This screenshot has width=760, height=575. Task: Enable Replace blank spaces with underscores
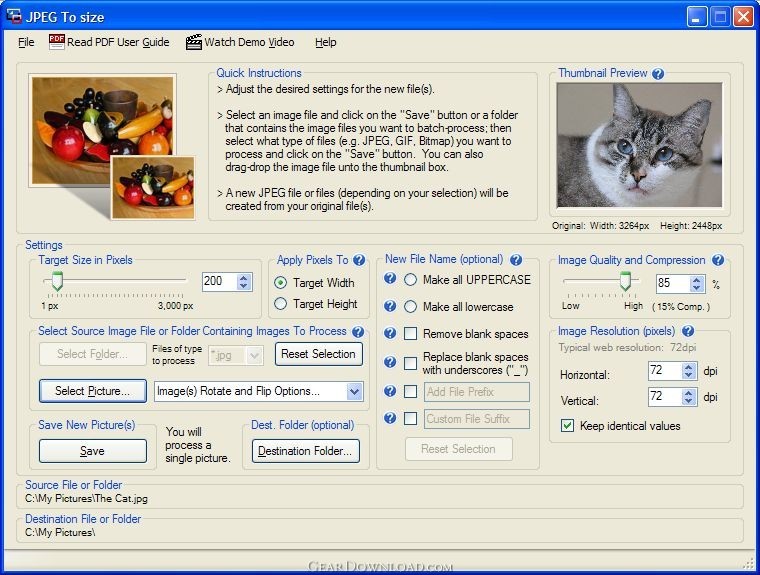[411, 364]
